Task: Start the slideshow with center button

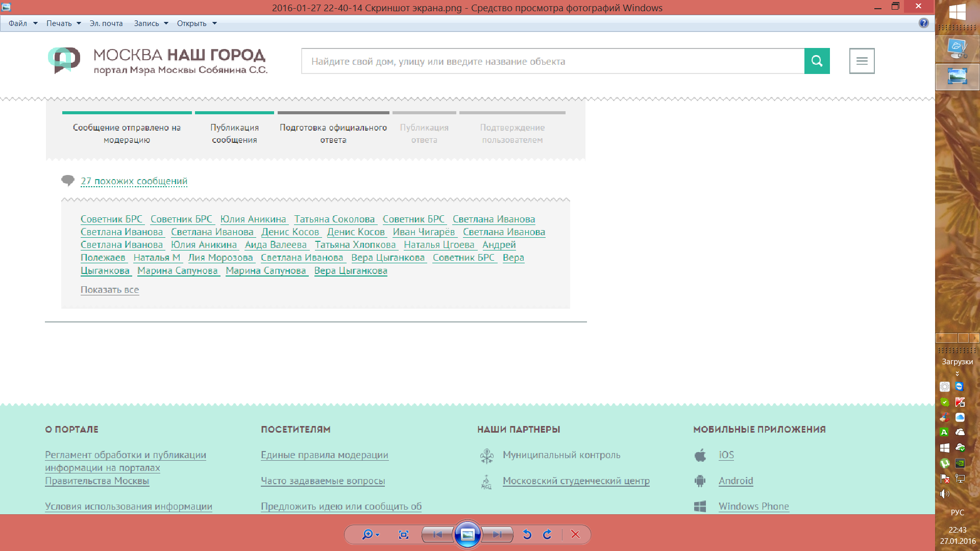Action: pyautogui.click(x=467, y=534)
